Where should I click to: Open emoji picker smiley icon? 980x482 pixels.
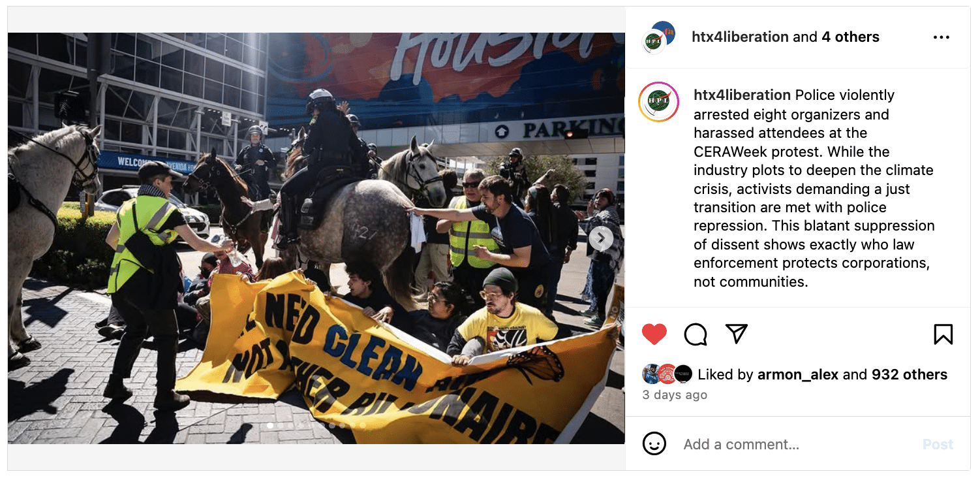(654, 444)
